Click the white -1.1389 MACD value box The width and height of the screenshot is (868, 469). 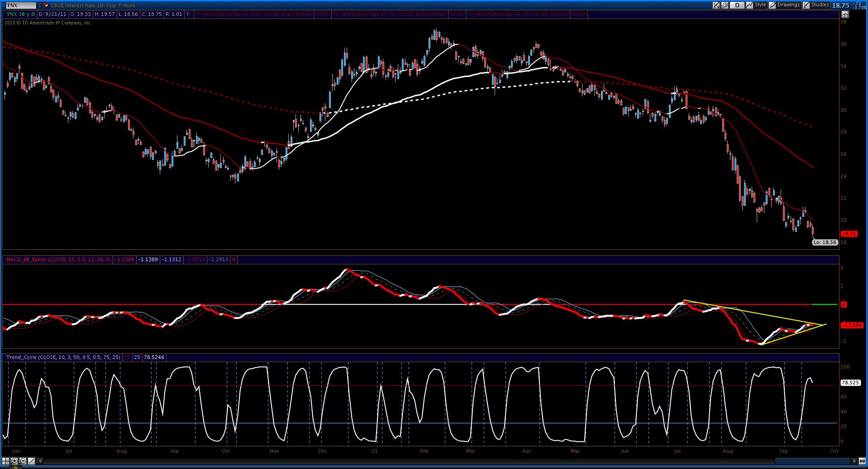click(x=148, y=259)
